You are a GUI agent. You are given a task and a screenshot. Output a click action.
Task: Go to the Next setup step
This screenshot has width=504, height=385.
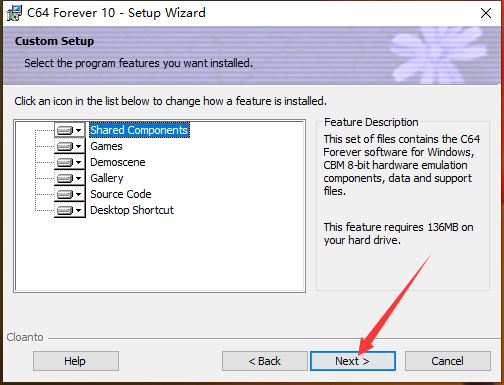(x=353, y=361)
